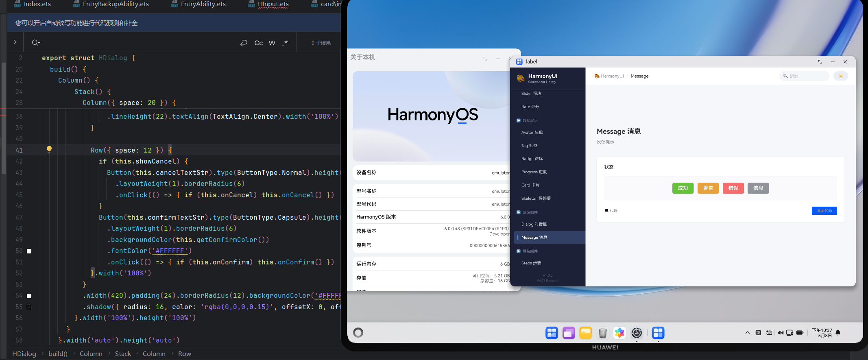Toggle the sun theme switch button

840,76
